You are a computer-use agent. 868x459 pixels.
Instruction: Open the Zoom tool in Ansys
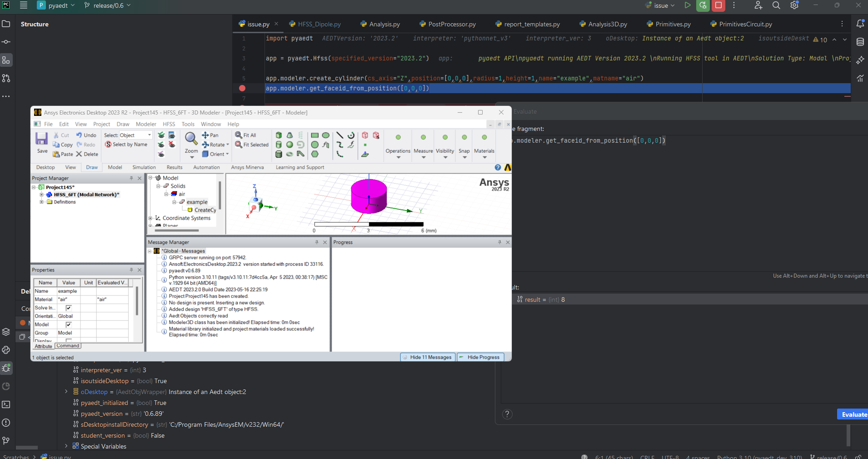190,140
